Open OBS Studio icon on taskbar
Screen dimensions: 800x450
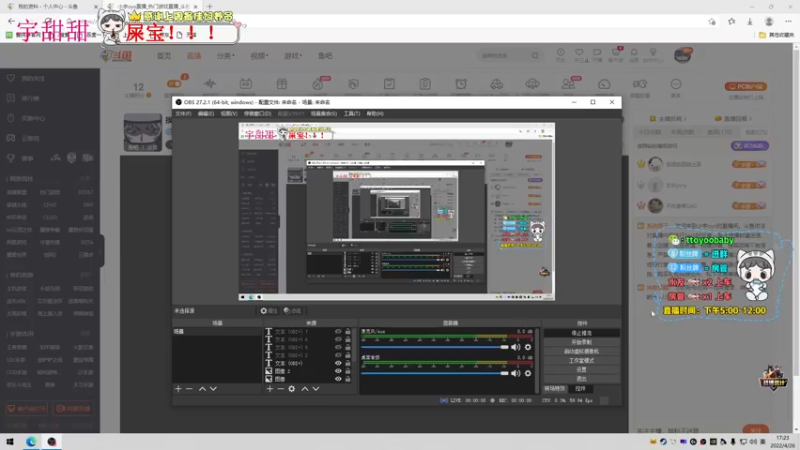point(52,442)
